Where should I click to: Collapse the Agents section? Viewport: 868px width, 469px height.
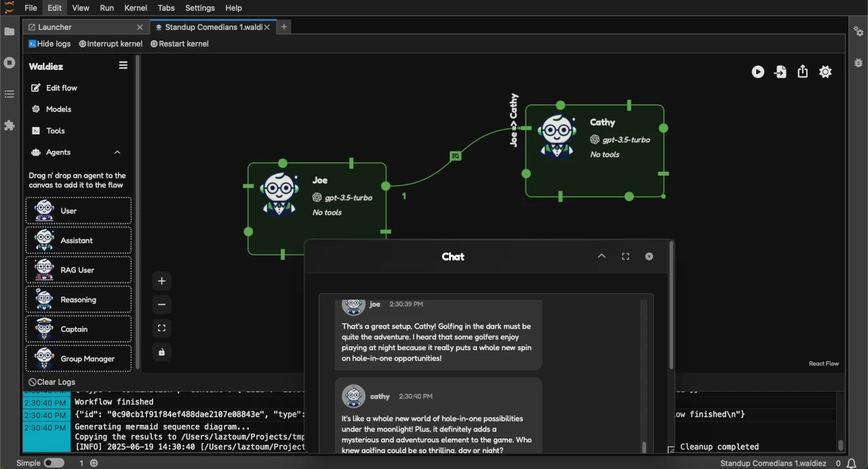(x=117, y=152)
